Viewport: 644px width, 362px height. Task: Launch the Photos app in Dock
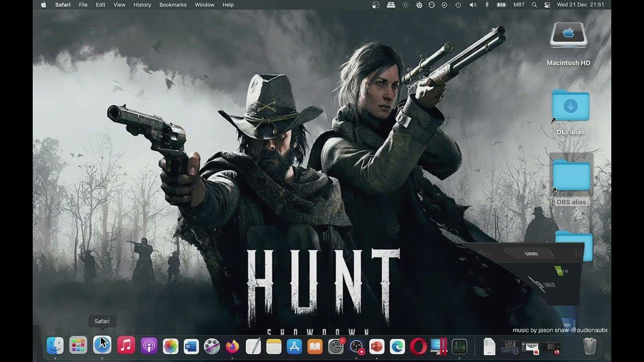(171, 346)
